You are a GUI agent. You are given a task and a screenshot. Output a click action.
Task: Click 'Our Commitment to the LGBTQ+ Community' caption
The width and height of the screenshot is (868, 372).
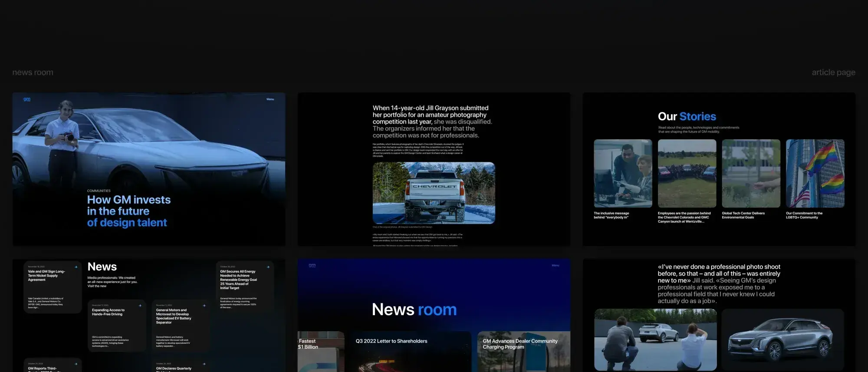(x=804, y=215)
